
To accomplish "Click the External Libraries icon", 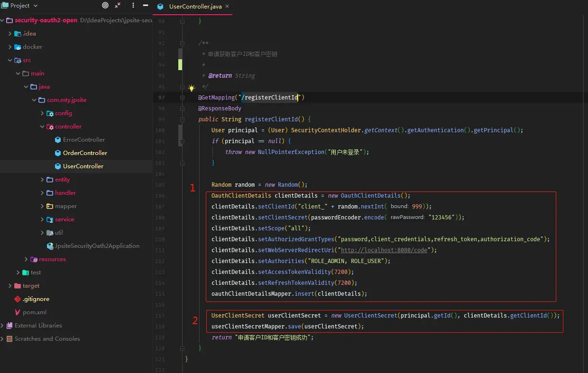I will (x=10, y=326).
